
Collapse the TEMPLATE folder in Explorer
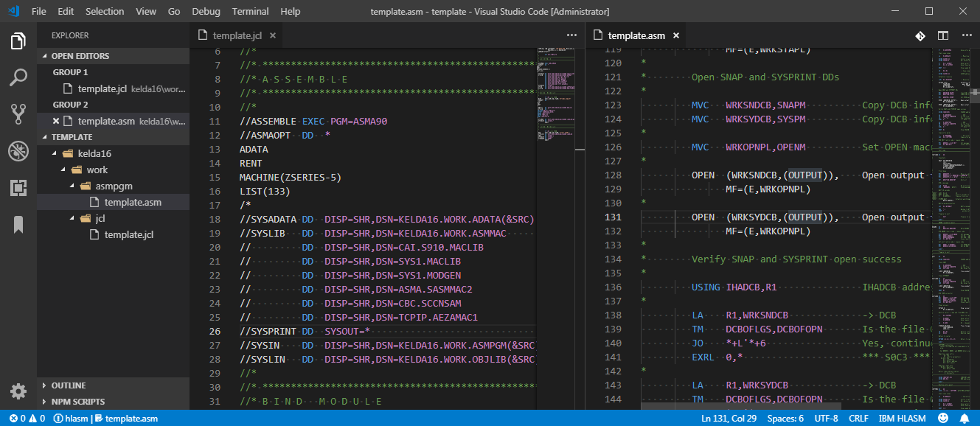point(71,137)
